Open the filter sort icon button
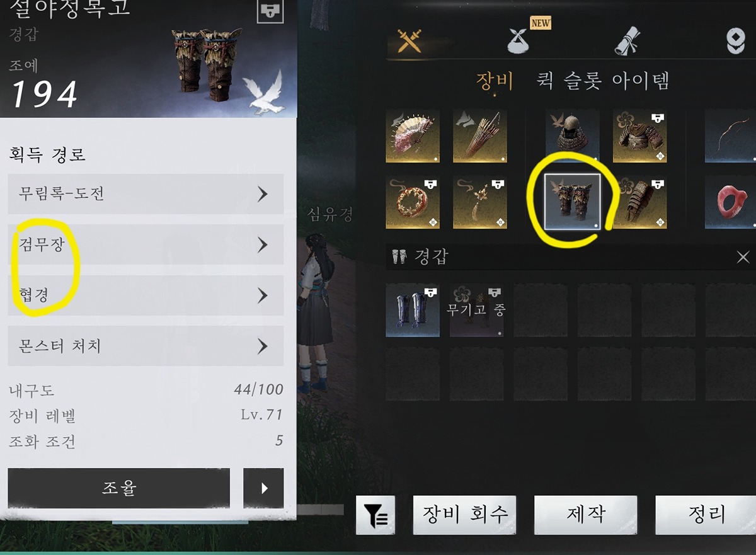 (x=375, y=515)
